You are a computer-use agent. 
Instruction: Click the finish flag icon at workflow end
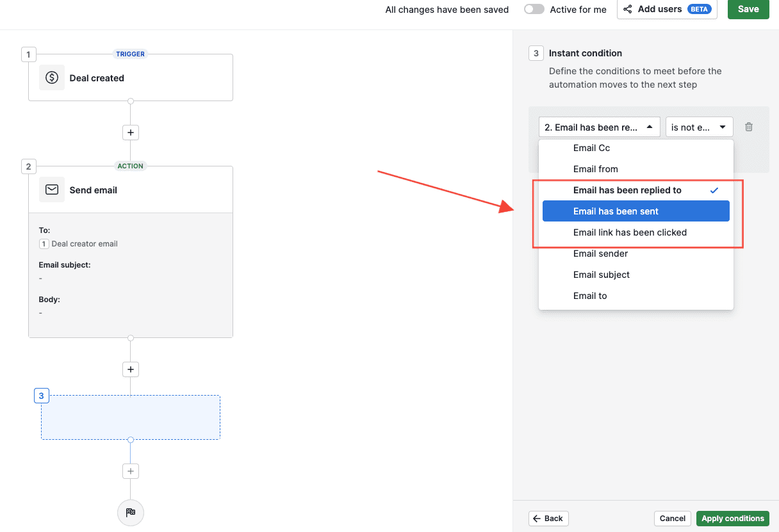pyautogui.click(x=131, y=512)
